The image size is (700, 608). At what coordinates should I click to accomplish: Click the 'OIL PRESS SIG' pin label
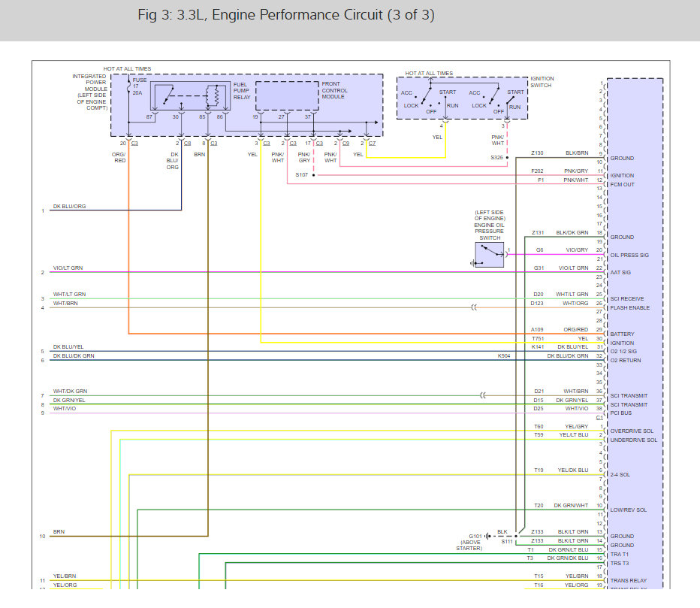629,255
